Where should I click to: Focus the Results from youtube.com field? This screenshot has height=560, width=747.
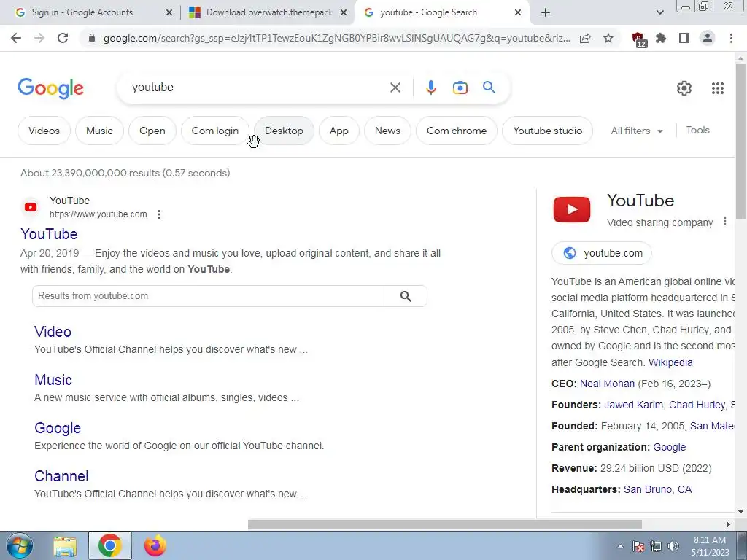point(208,296)
